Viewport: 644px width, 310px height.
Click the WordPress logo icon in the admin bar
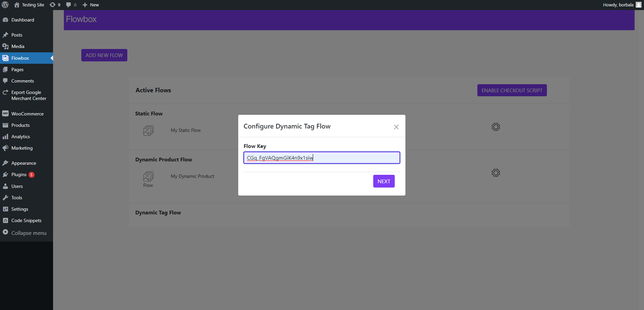5,5
